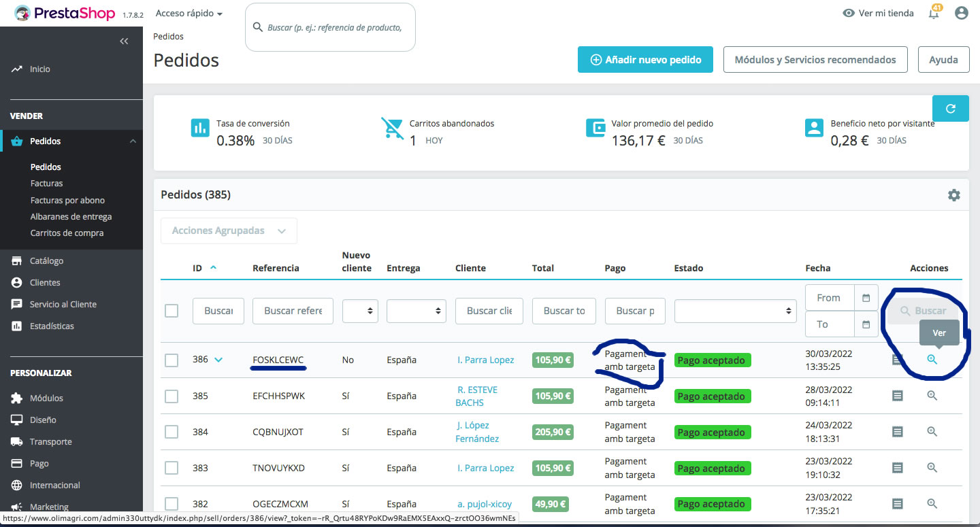Open the Acciones Agrupadas dropdown

pyautogui.click(x=229, y=231)
